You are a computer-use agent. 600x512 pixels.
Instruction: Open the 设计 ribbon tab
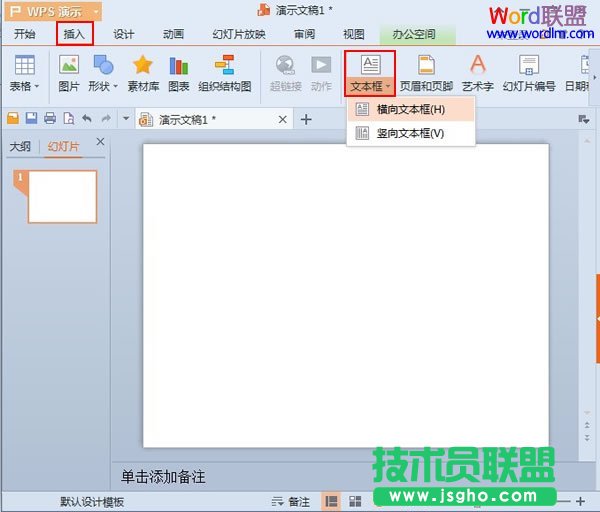pos(124,34)
